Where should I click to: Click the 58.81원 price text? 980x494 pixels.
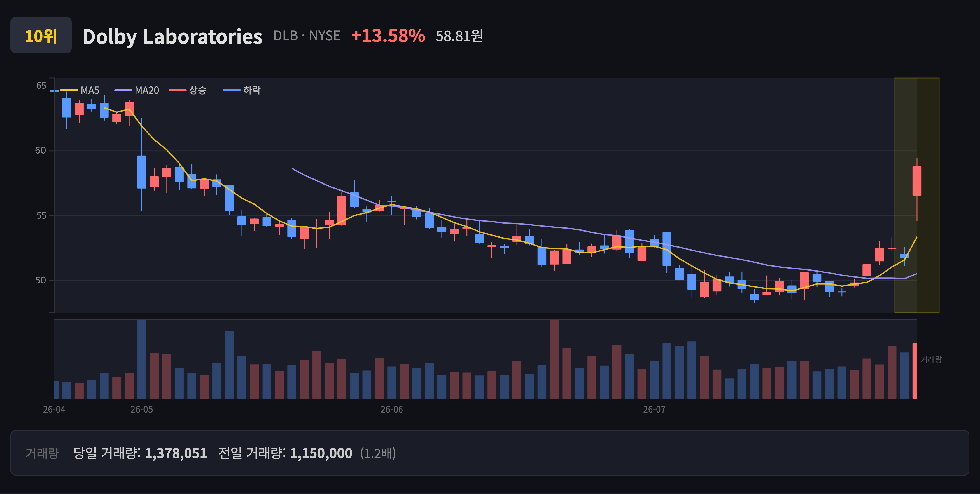459,36
